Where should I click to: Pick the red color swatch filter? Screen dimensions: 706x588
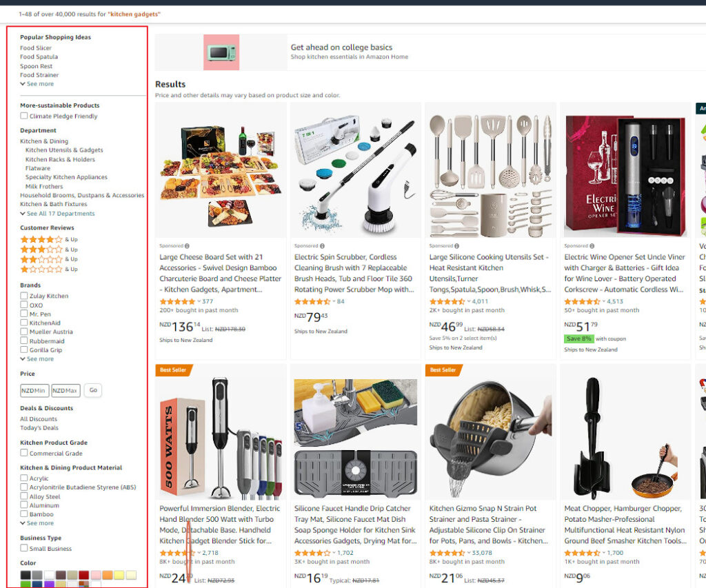point(83,575)
